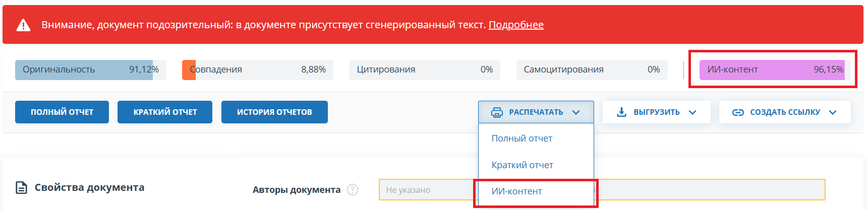Viewport: 868px width, 210px height.
Task: Expand the Выгрузить dropdown chevron
Action: point(692,112)
